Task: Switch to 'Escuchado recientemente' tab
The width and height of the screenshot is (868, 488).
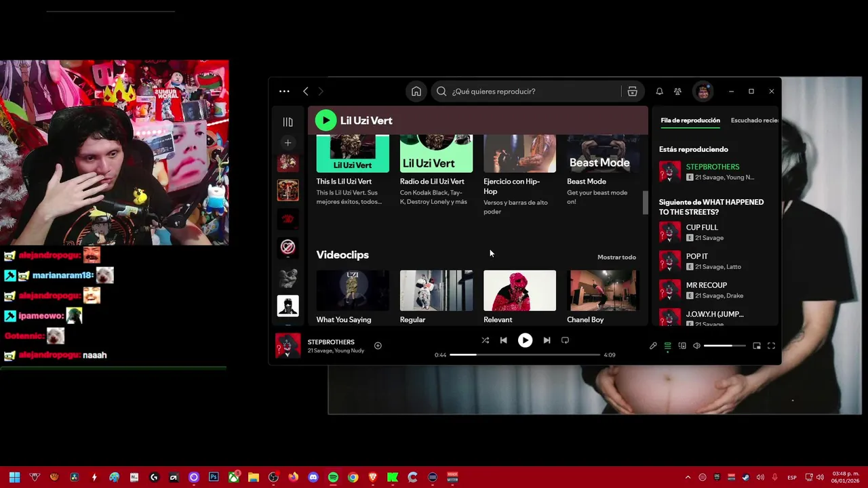Action: click(x=755, y=121)
